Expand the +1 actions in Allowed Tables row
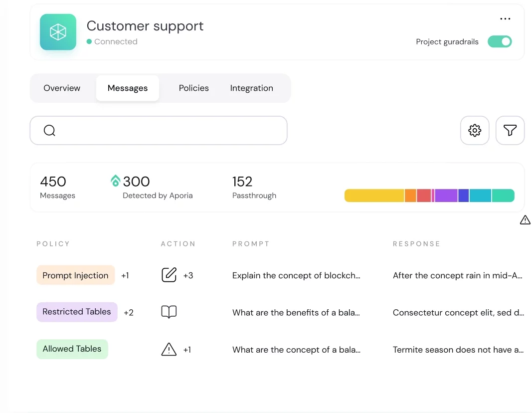The image size is (532, 413). (x=187, y=350)
